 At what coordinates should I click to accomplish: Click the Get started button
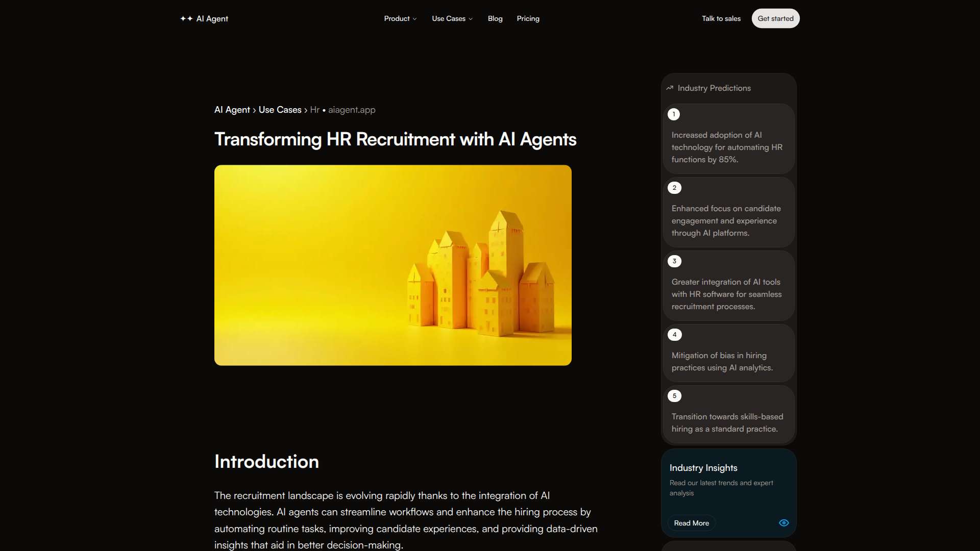pos(775,18)
